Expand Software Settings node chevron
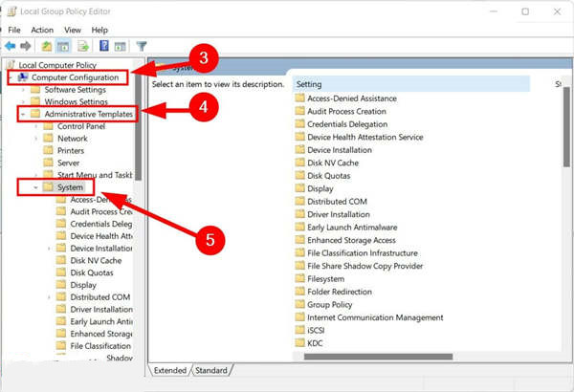This screenshot has height=392, width=574. point(23,90)
